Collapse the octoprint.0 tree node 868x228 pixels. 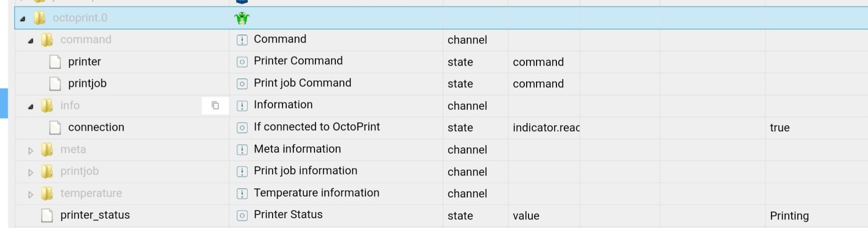pyautogui.click(x=23, y=19)
